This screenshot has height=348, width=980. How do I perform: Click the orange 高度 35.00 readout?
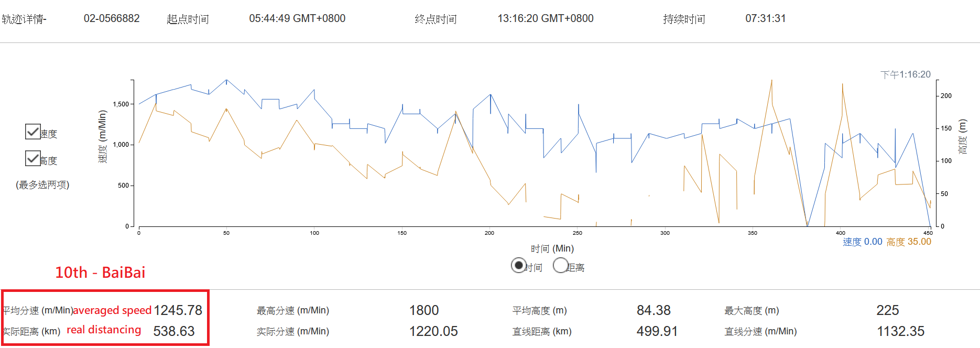909,242
